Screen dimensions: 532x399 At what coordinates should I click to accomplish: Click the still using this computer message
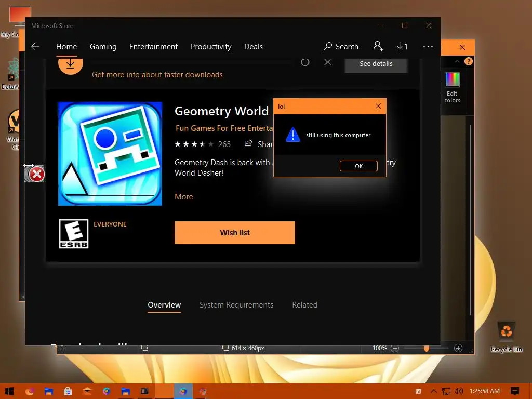pyautogui.click(x=338, y=135)
